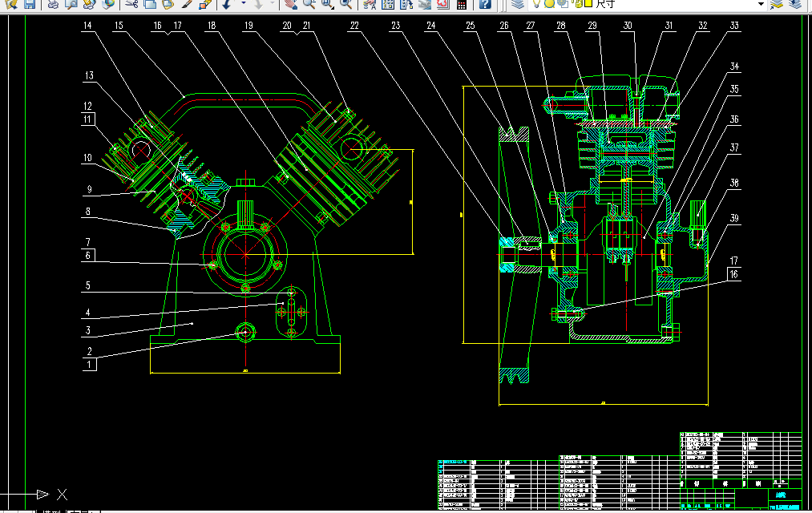Open a drawing file with the Open icon
This screenshot has height=513, width=812.
[x=11, y=4]
